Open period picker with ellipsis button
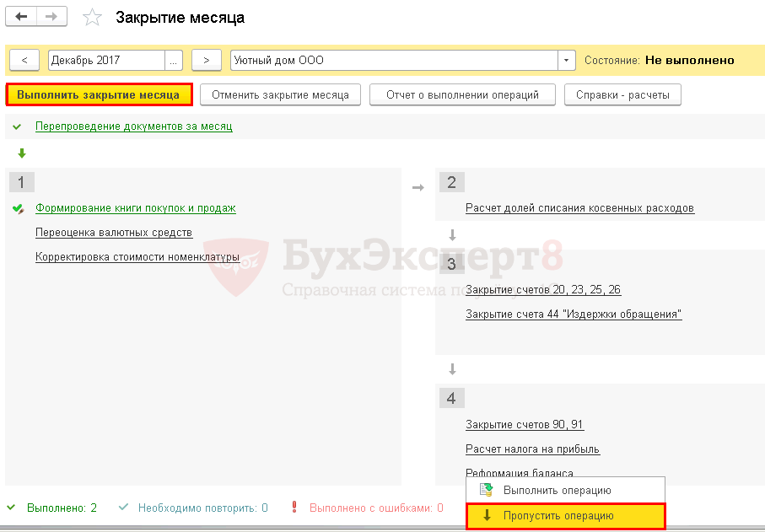This screenshot has width=765, height=532. tap(175, 61)
